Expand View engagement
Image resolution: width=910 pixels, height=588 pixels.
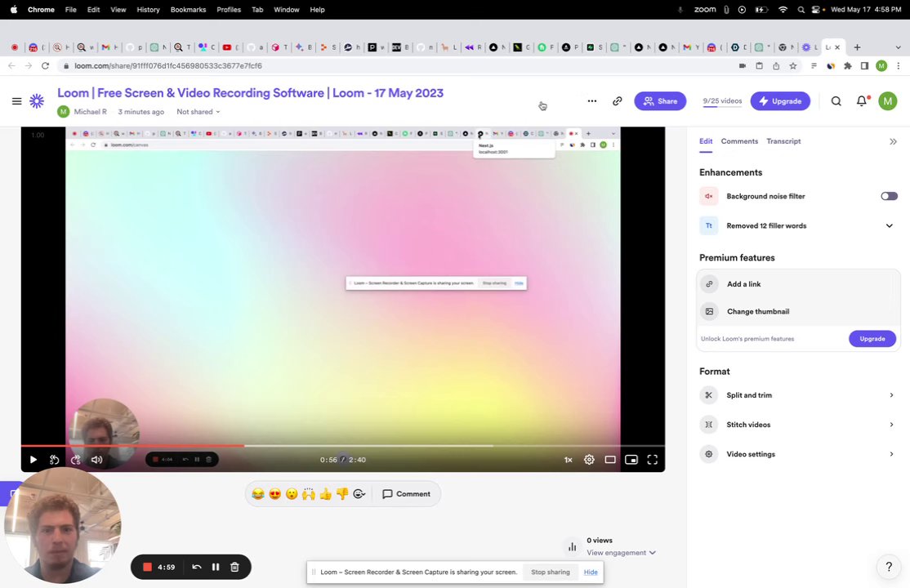(x=620, y=553)
